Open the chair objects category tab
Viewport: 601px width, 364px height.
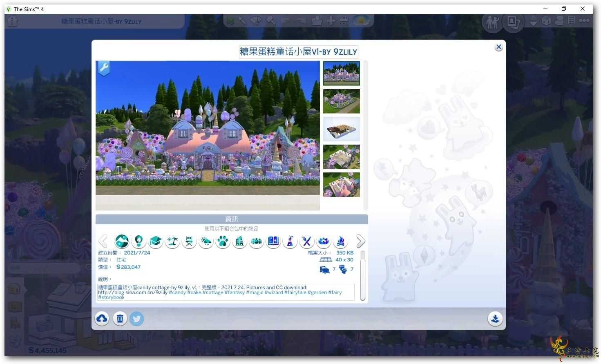(15, 323)
